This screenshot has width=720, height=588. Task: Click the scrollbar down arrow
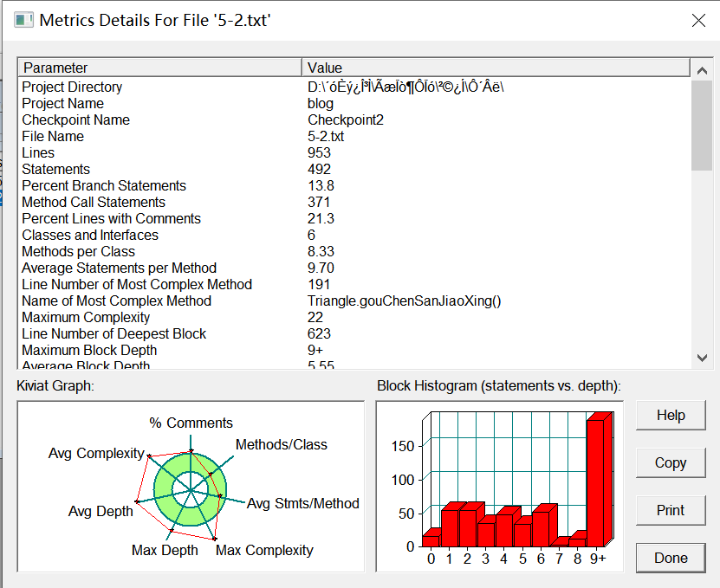tap(702, 358)
